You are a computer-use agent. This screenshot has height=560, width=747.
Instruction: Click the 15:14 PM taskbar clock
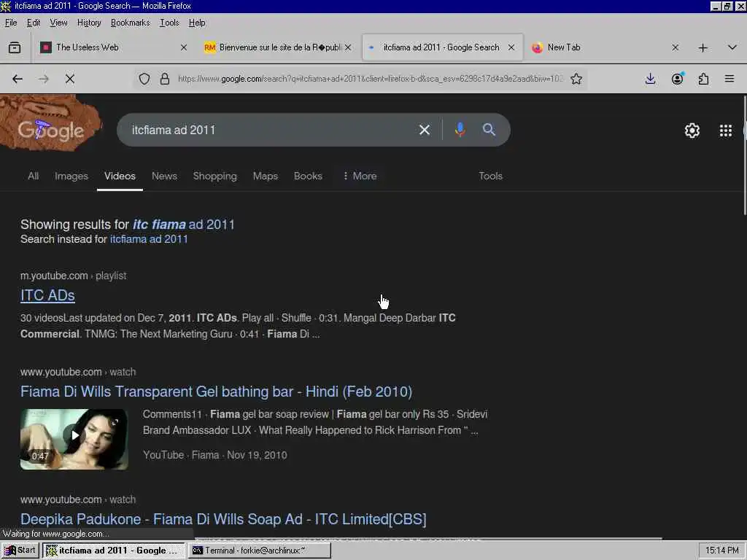[x=721, y=551]
